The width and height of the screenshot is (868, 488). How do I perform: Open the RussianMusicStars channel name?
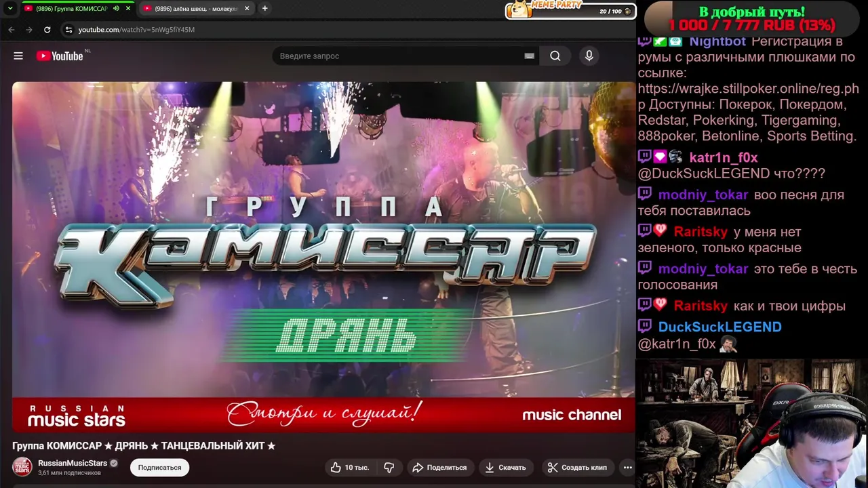pyautogui.click(x=73, y=463)
